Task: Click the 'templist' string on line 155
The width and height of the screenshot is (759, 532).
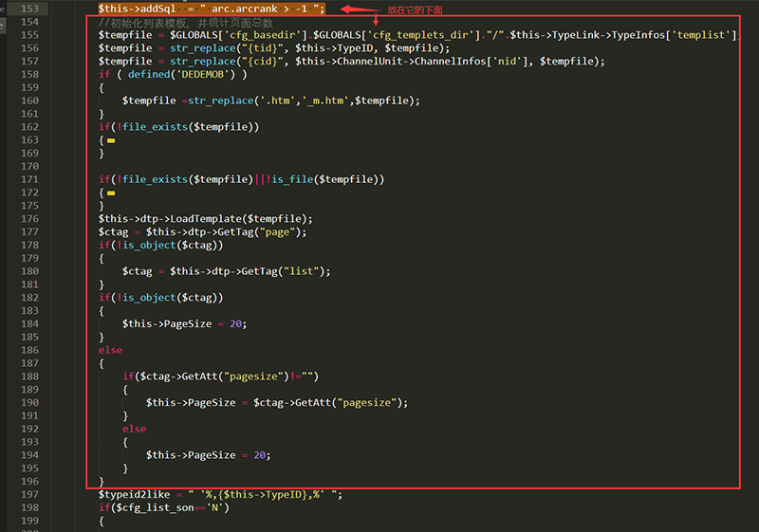Action: coord(700,35)
